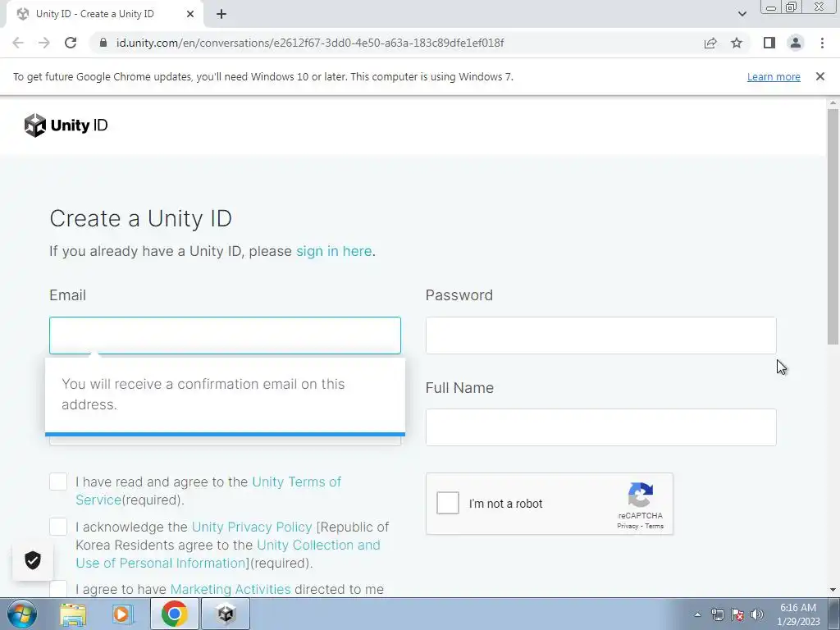Click the Unity ID logo
The image size is (840, 630).
(66, 126)
